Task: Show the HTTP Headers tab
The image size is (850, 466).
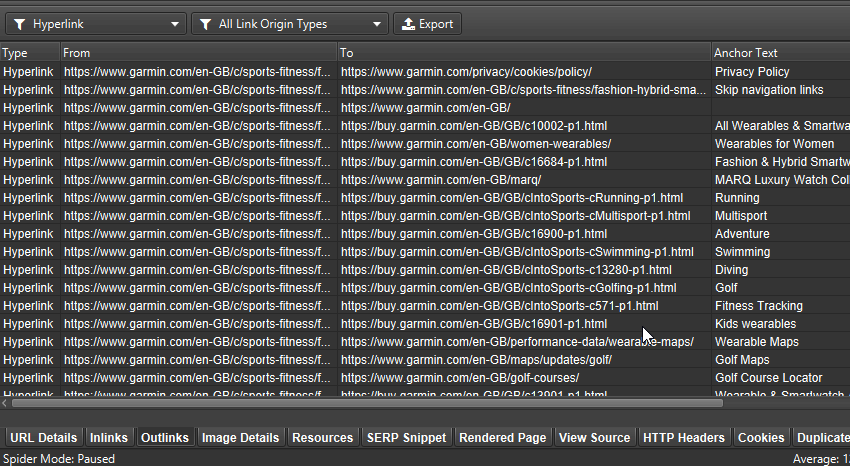Action: tap(684, 438)
